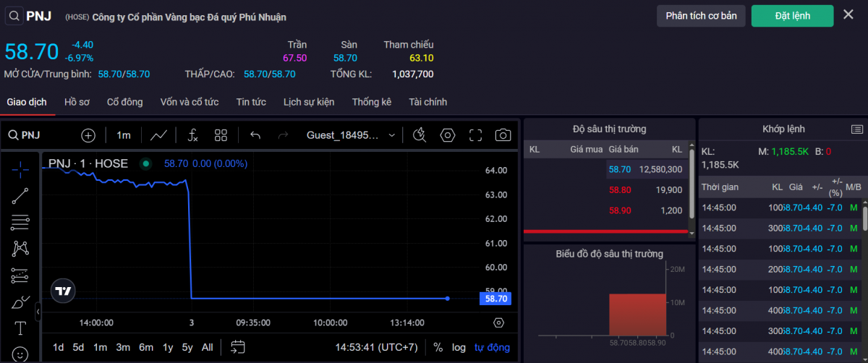
Task: Select the Fibonacci retracement tool
Action: coord(20,221)
